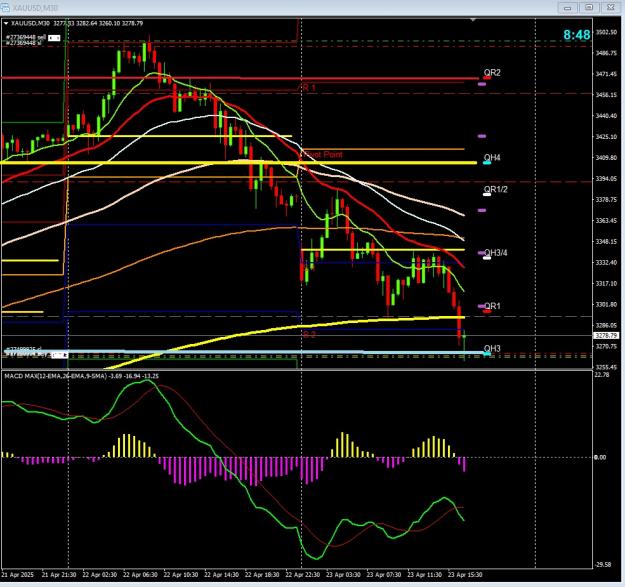This screenshot has width=625, height=587.
Task: Click the 3502.50 price scale value
Action: [606, 32]
